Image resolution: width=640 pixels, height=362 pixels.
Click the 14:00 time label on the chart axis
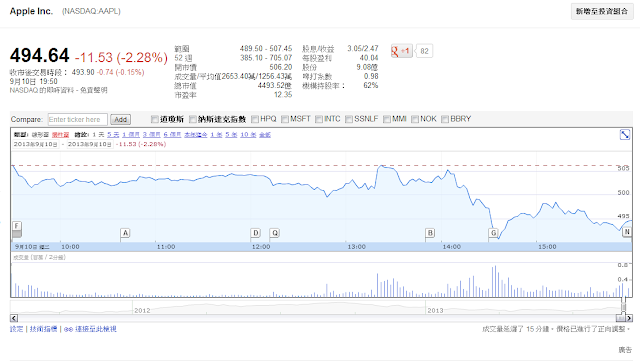coord(452,247)
